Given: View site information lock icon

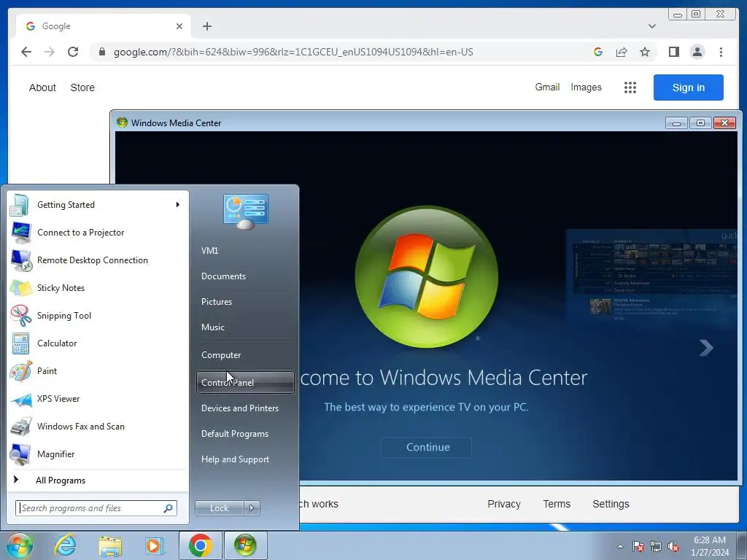Looking at the screenshot, I should [102, 52].
